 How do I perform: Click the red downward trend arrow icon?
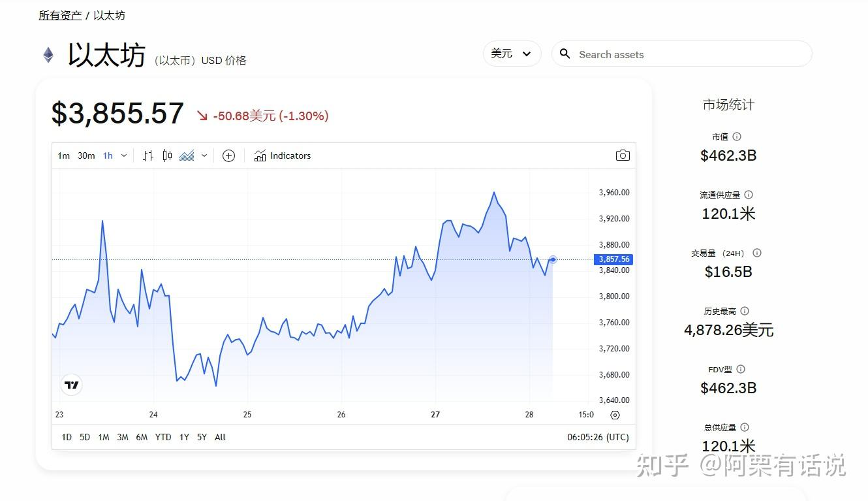[202, 116]
